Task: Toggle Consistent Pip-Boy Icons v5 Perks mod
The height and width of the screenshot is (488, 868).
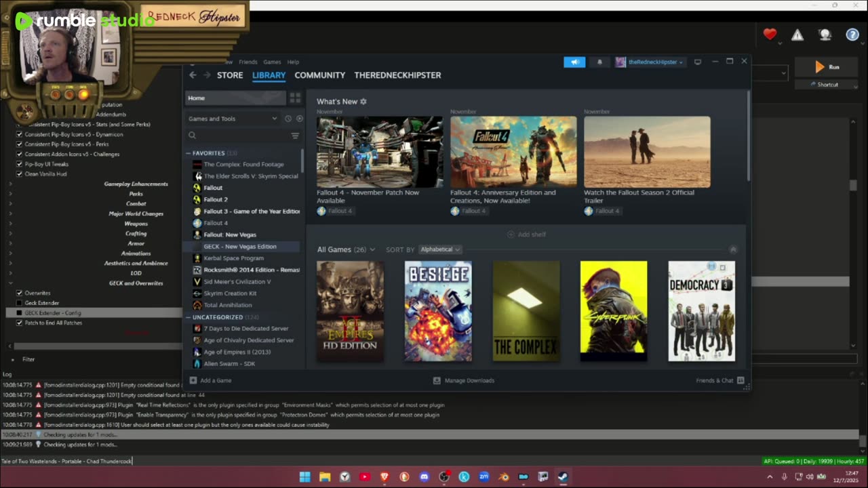Action: [x=19, y=144]
